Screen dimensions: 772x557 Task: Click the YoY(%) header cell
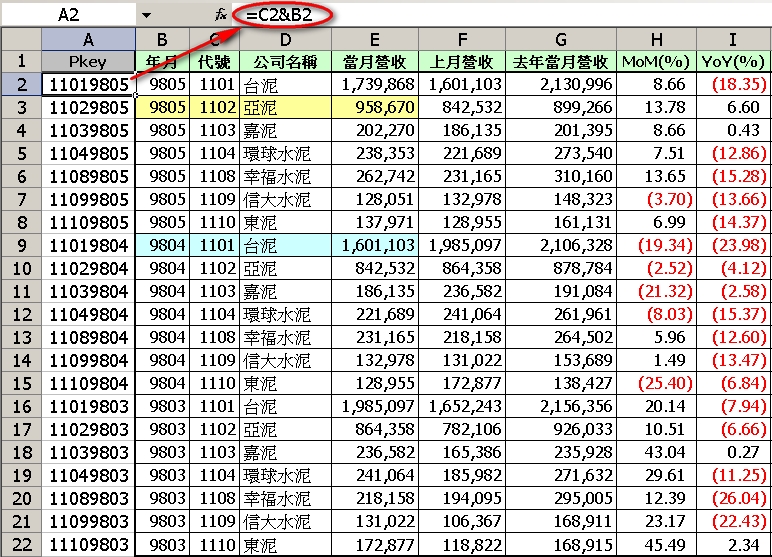click(733, 61)
